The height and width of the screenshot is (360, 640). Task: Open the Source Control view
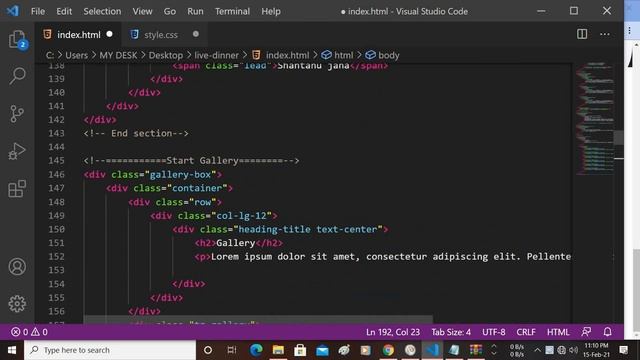[x=17, y=113]
